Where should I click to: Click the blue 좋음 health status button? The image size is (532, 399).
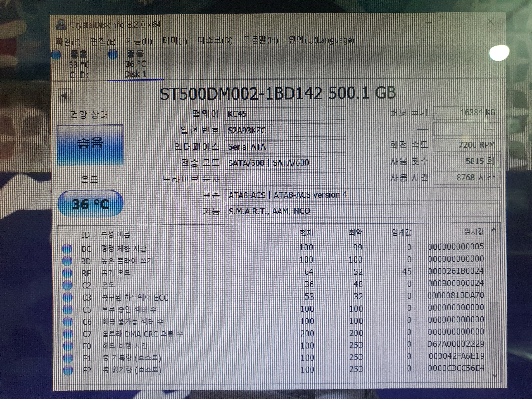tap(90, 145)
